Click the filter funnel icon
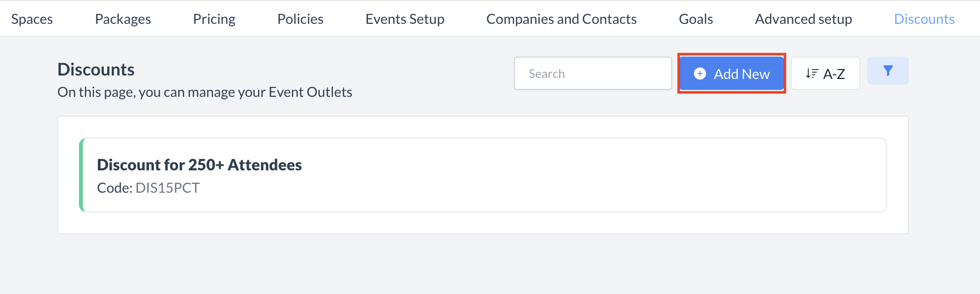Viewport: 980px width, 294px height. (888, 71)
